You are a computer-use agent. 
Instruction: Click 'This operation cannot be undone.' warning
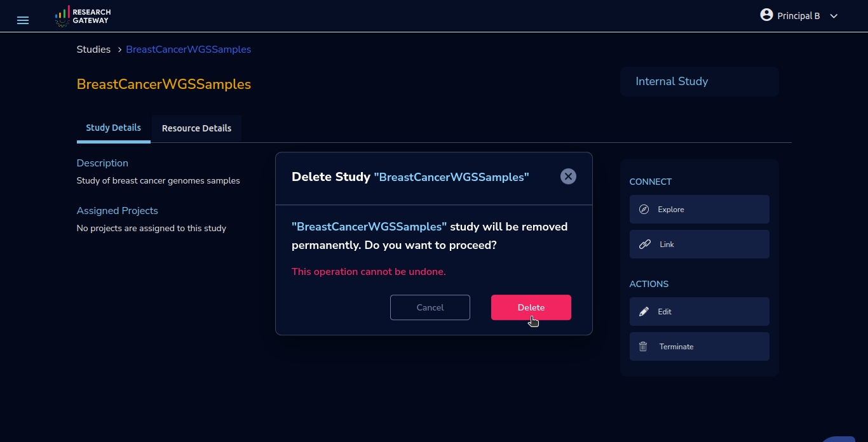coord(369,272)
